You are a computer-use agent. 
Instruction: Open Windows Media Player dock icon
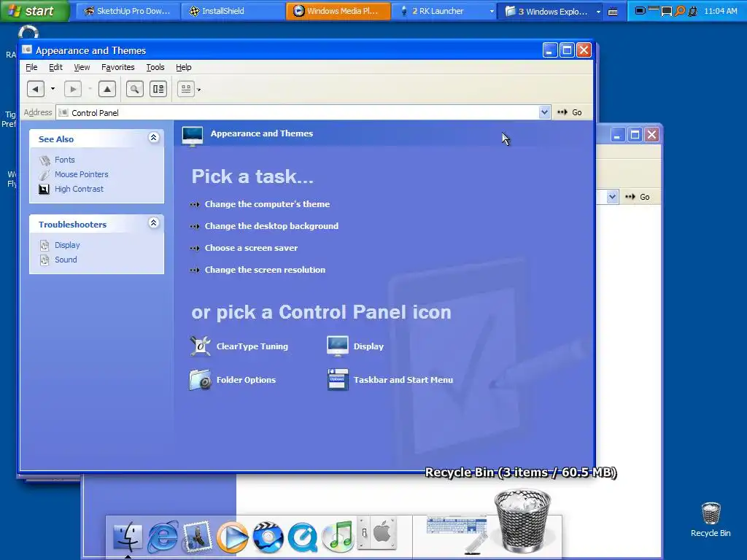click(232, 537)
